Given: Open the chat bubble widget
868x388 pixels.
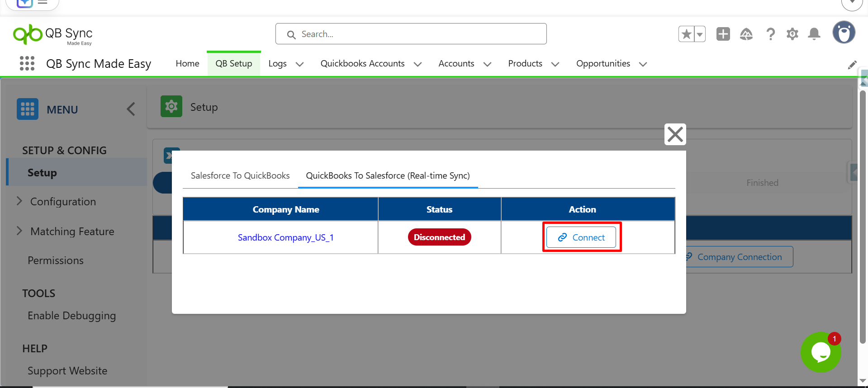Looking at the screenshot, I should click(x=821, y=352).
